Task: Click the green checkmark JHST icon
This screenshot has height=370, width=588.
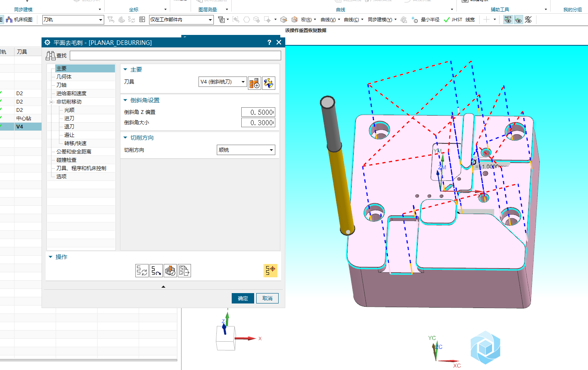Action: pos(447,20)
